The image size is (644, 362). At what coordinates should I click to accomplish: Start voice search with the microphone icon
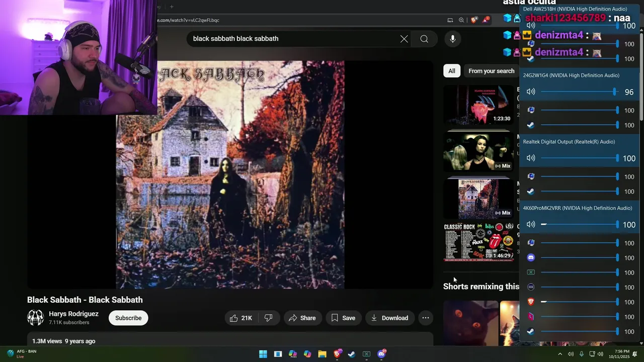click(x=452, y=39)
